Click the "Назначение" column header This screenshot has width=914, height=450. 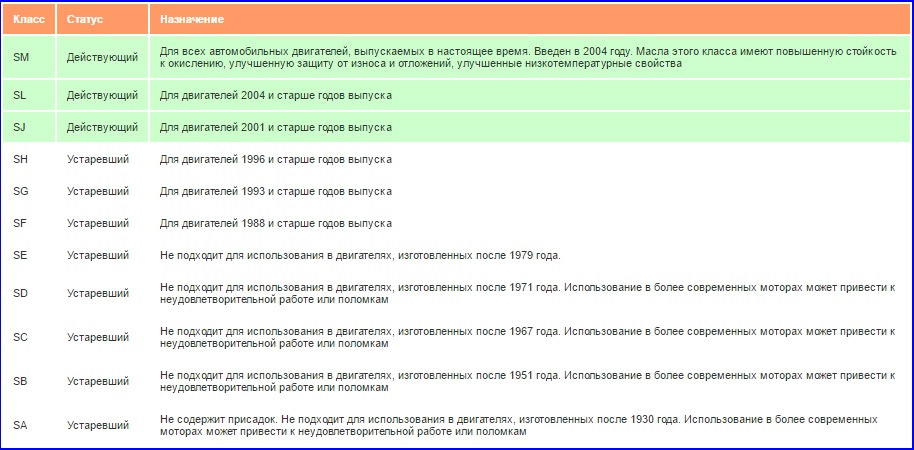[x=529, y=19]
